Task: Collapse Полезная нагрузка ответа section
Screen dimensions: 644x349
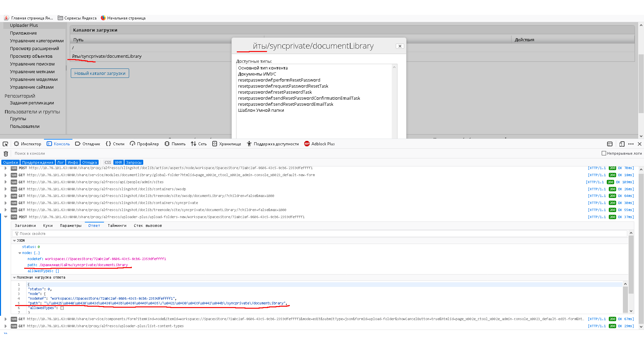Action: [x=14, y=278]
